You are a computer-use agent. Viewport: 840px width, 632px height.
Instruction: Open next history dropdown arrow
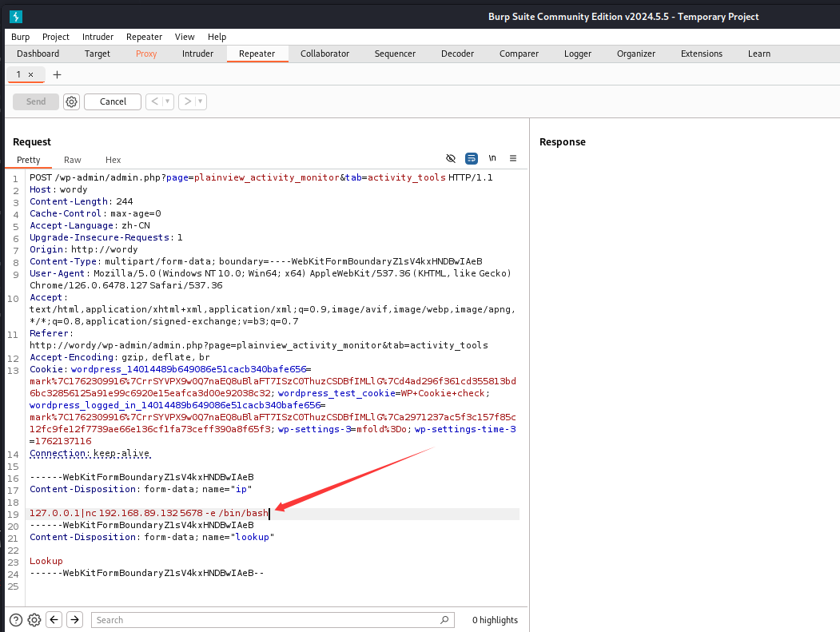[x=201, y=101]
